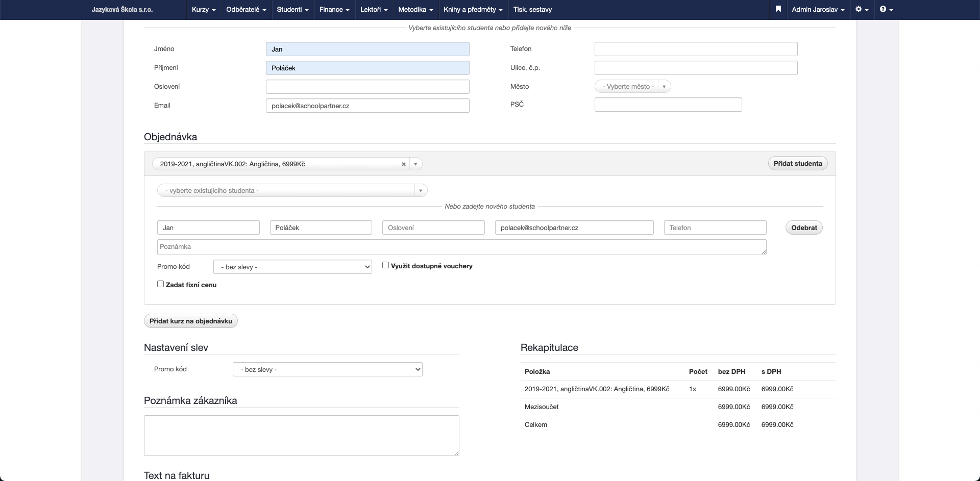Click the Přidat studenta button
The image size is (980, 481).
[798, 163]
